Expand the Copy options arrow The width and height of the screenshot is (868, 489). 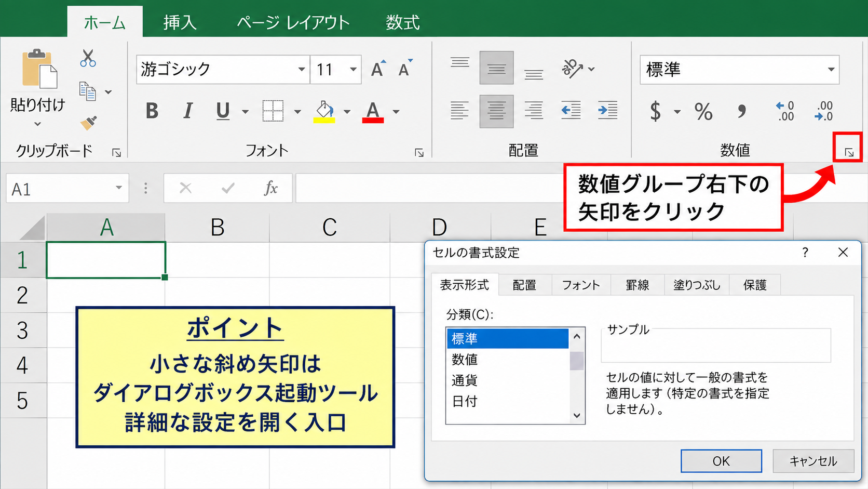coord(108,92)
